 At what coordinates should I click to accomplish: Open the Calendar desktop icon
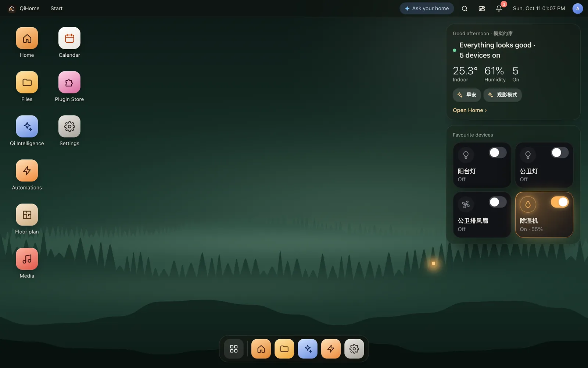[x=69, y=38]
